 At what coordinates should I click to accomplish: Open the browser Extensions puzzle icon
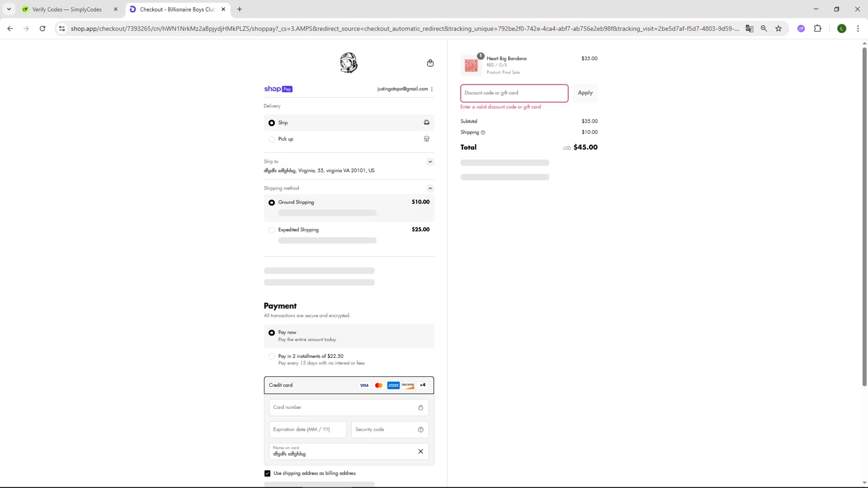tap(818, 28)
